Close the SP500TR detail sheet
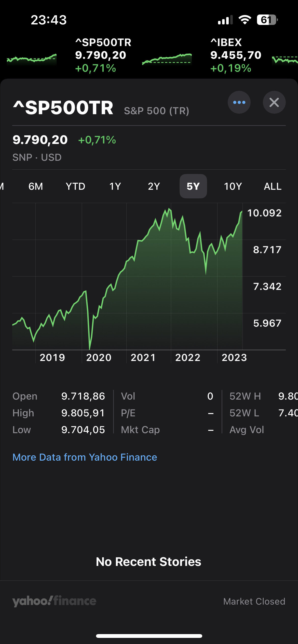This screenshot has height=644, width=298. (x=274, y=102)
